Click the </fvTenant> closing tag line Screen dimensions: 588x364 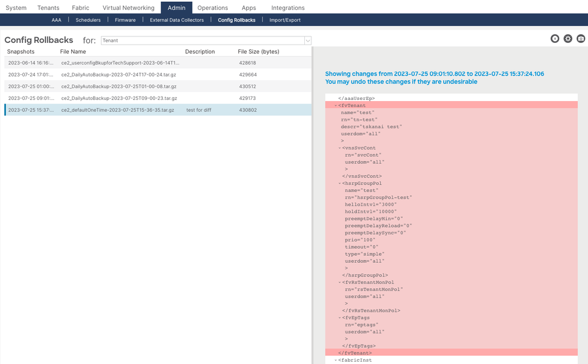355,353
